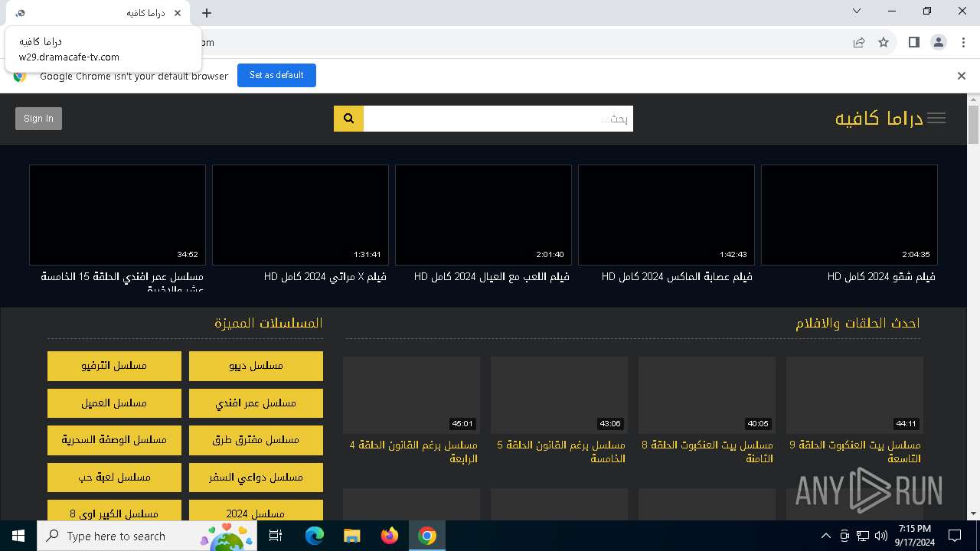Viewport: 980px width, 551px height.
Task: Open مسلسل برغم القانون الحلقة 5 thumbnail
Action: [x=559, y=395]
